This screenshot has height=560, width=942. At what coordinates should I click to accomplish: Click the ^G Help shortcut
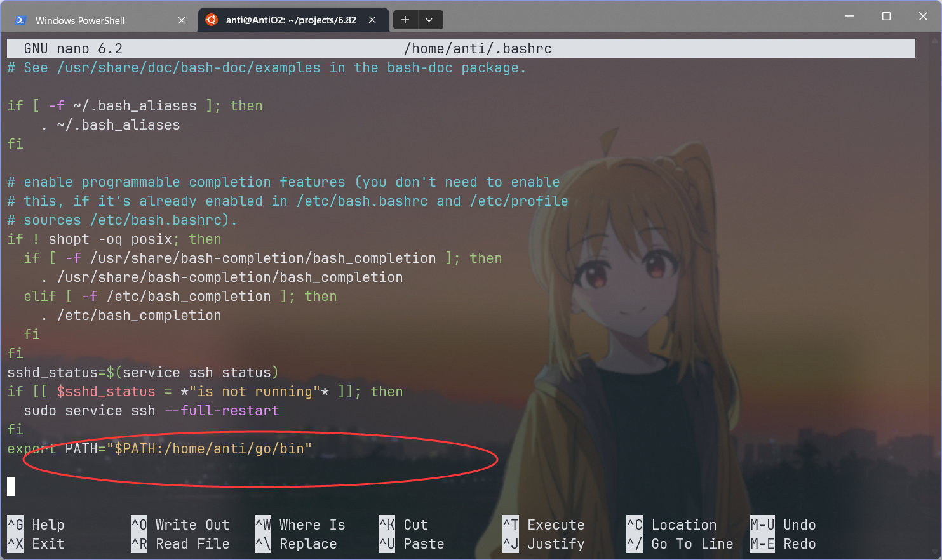[36, 525]
